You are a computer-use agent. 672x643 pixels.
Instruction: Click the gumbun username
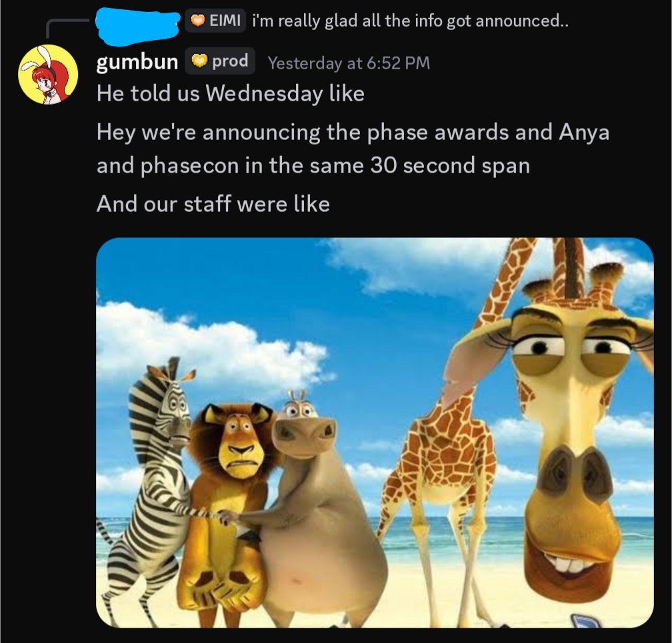137,62
